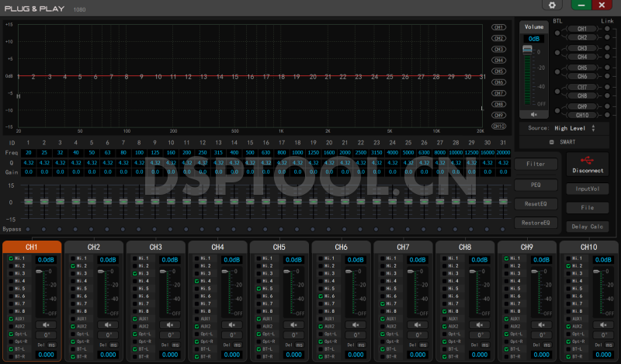This screenshot has width=621, height=364.
Task: Click the USB Disconnect button
Action: 588,164
